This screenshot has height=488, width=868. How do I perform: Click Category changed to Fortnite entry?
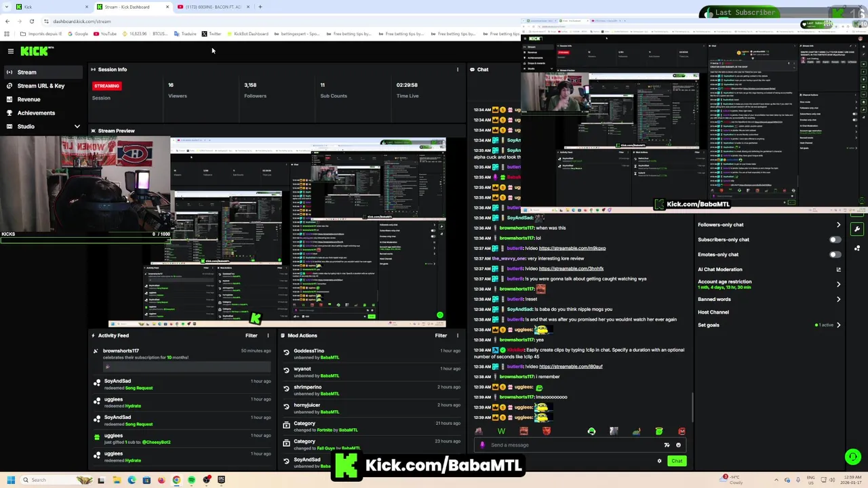tap(372, 426)
